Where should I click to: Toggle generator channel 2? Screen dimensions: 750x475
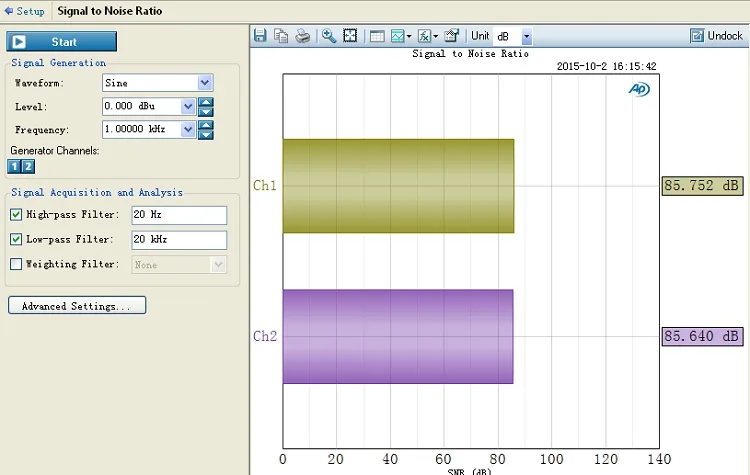pos(28,166)
